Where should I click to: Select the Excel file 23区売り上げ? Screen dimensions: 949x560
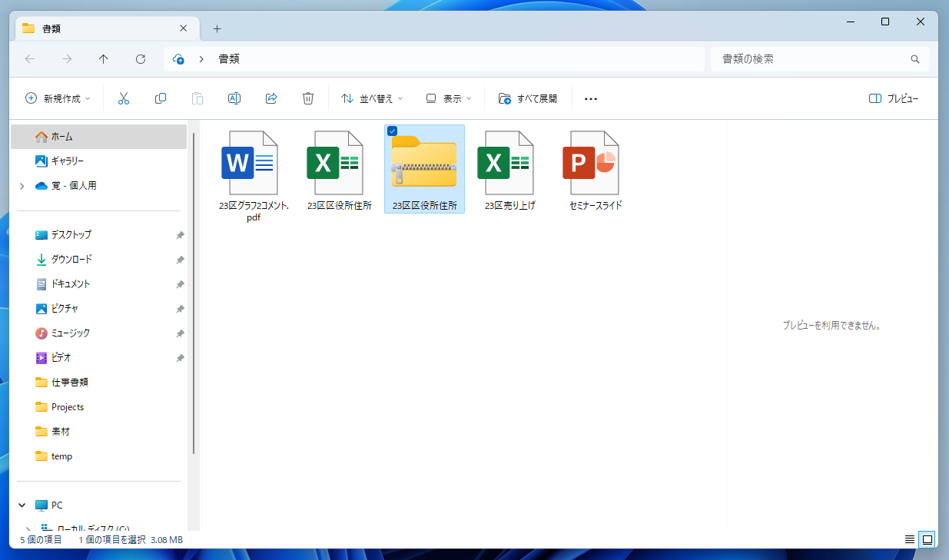509,171
